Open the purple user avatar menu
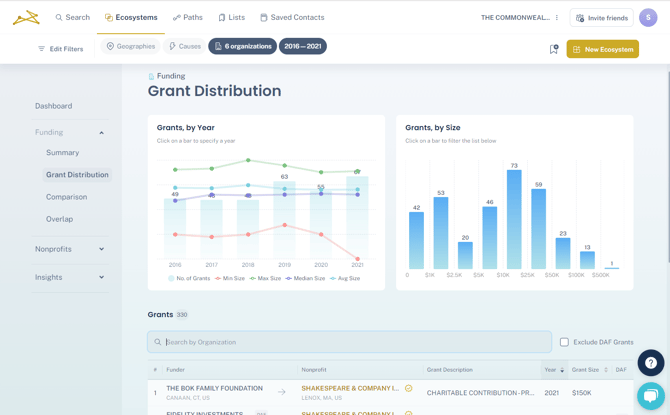This screenshot has height=415, width=670. point(648,18)
